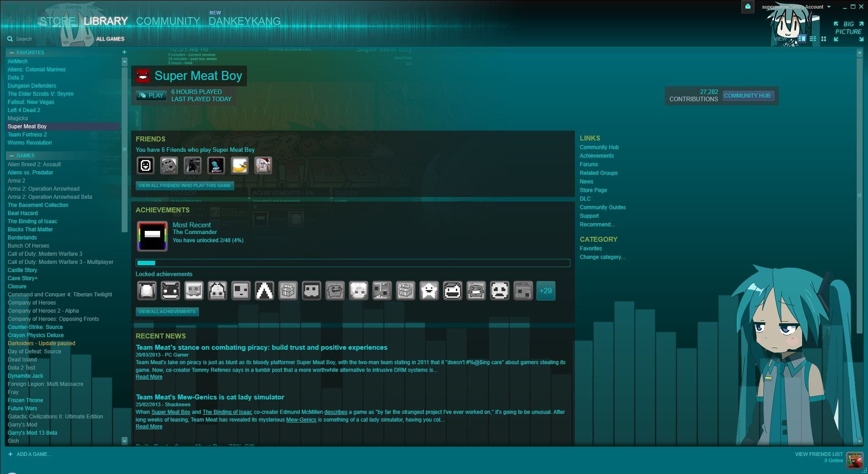Screen dimensions: 868x474
Task: Click the plus icon beside Add a Game
Action: coord(10,454)
